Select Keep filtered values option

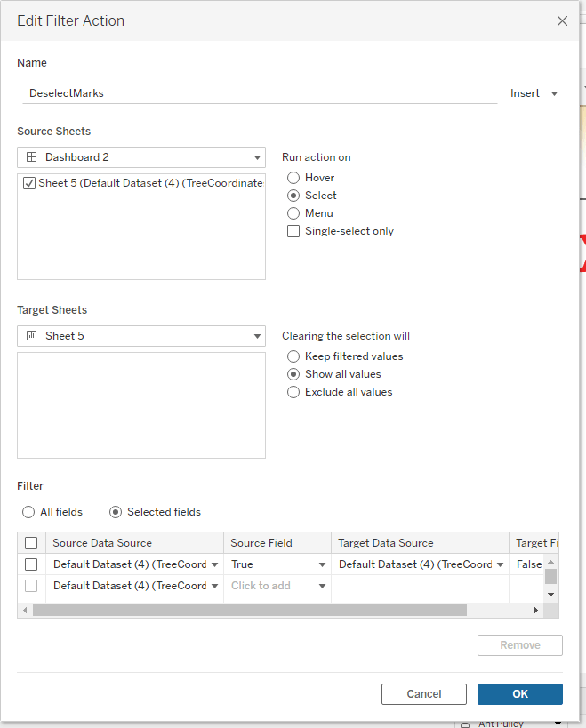[293, 356]
